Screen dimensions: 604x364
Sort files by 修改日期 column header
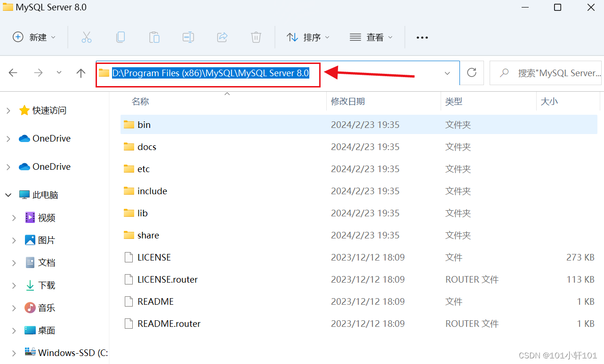347,102
